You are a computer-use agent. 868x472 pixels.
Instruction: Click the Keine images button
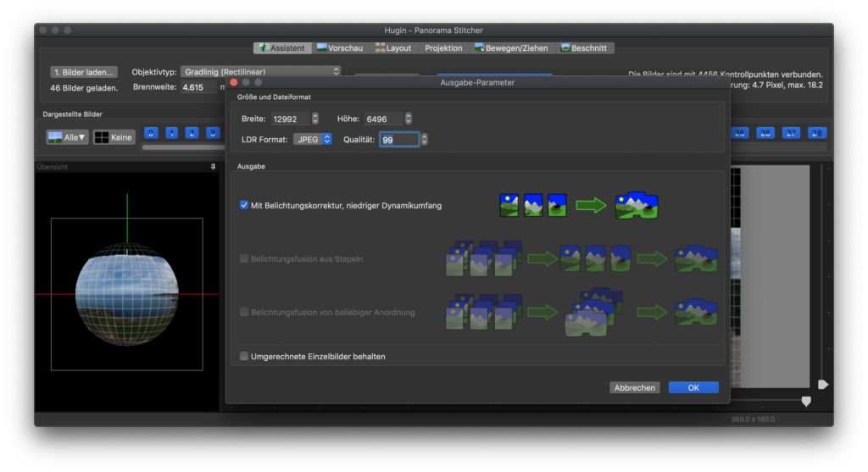(114, 137)
